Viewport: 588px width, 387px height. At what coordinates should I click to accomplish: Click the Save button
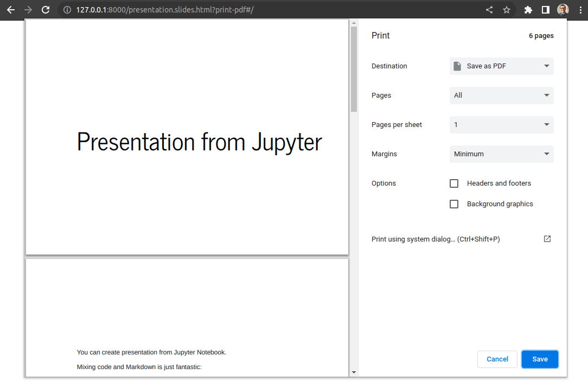[x=540, y=359]
